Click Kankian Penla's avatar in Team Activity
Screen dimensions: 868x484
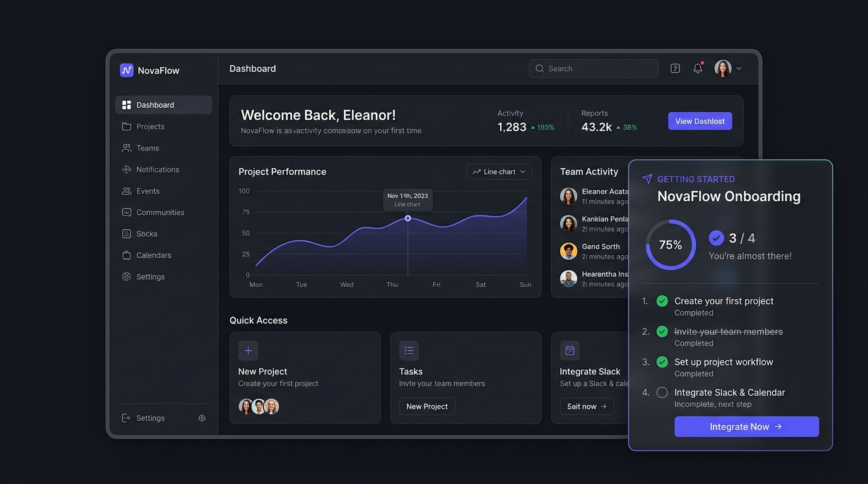point(568,224)
